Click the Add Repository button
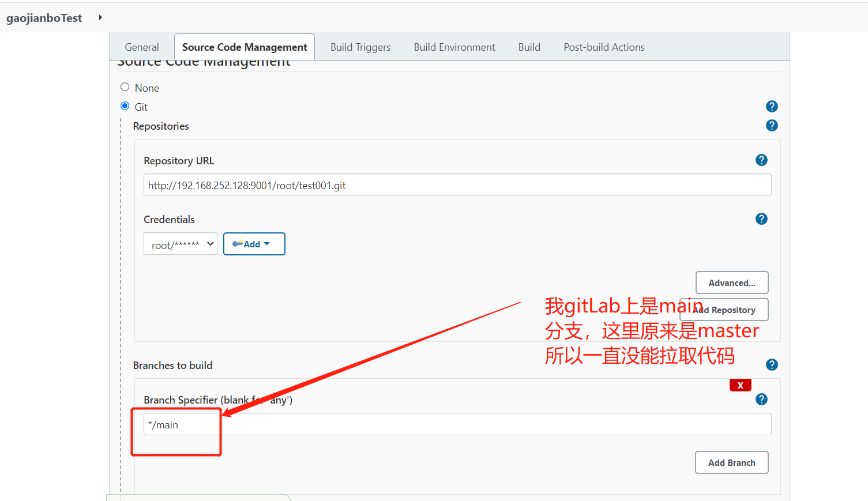868x501 pixels. pyautogui.click(x=725, y=310)
